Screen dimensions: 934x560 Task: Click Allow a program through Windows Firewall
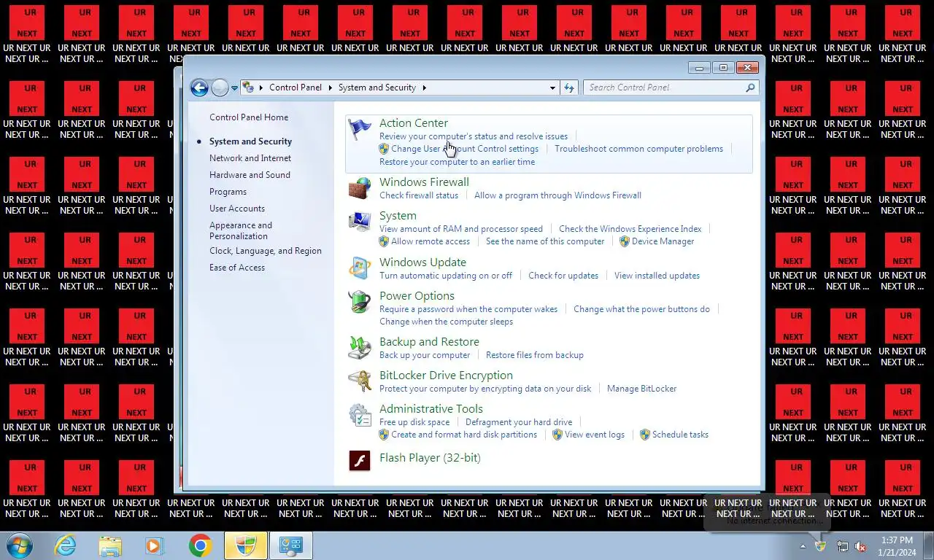(x=557, y=195)
